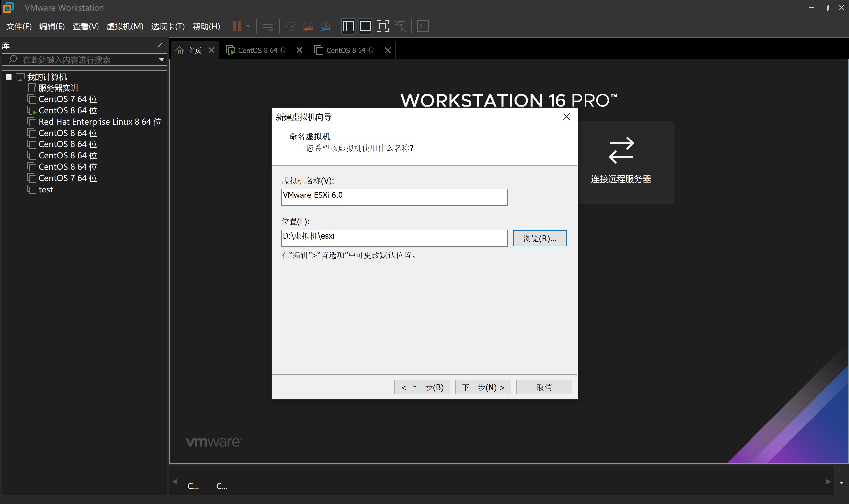Image resolution: width=849 pixels, height=504 pixels.
Task: Click the console view toolbar icon
Action: pos(423,26)
